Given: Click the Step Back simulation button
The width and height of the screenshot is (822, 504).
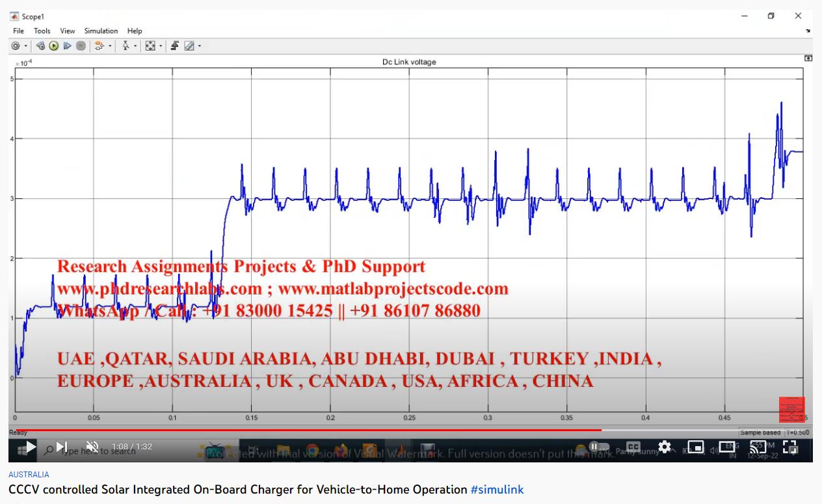Looking at the screenshot, I should pyautogui.click(x=40, y=46).
